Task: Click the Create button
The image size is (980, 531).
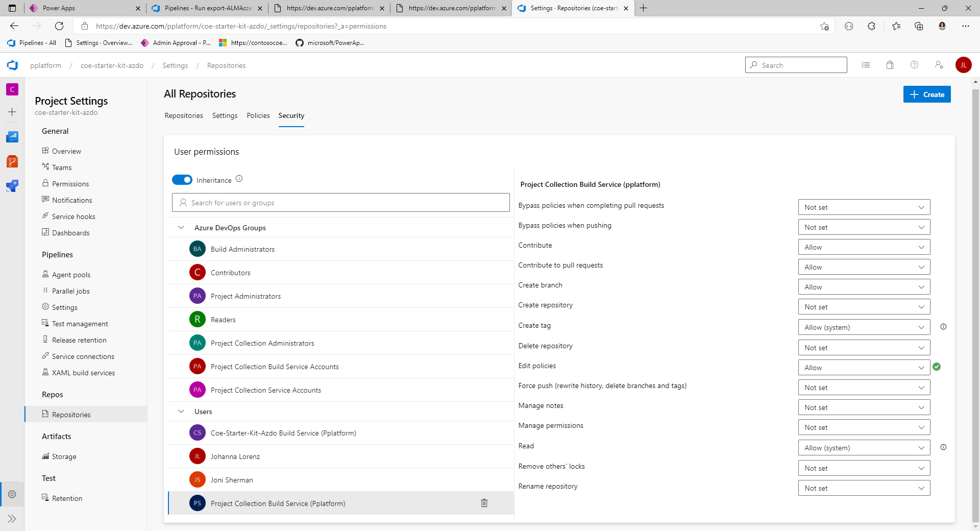Action: point(927,94)
